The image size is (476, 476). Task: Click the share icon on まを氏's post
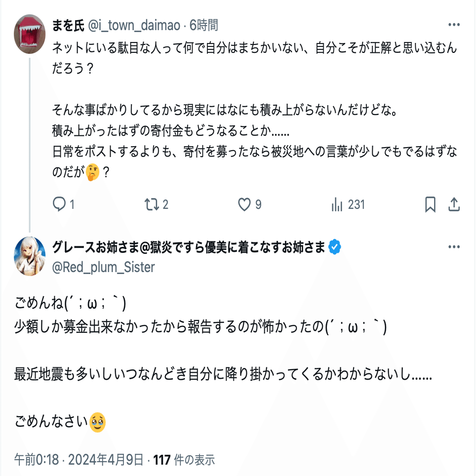(454, 204)
